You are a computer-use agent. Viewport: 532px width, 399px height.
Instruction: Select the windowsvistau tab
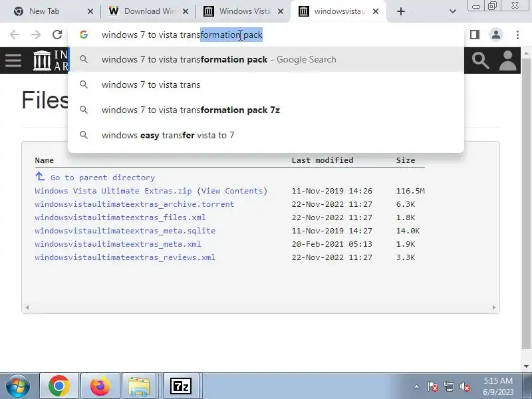tap(339, 11)
